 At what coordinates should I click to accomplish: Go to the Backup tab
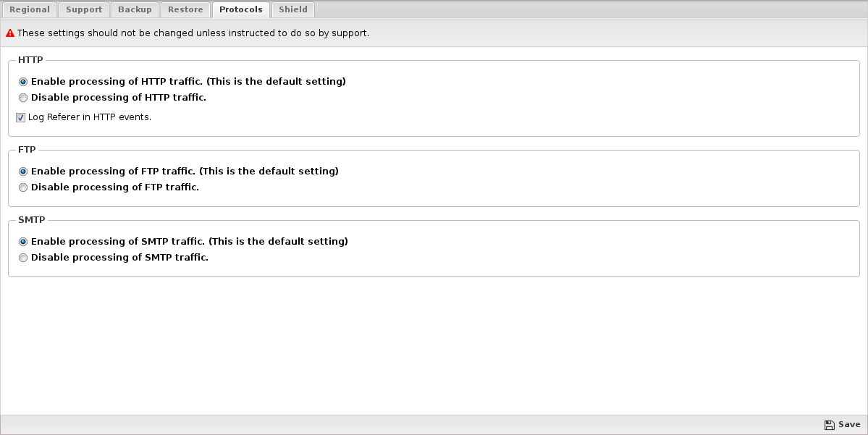[x=135, y=9]
